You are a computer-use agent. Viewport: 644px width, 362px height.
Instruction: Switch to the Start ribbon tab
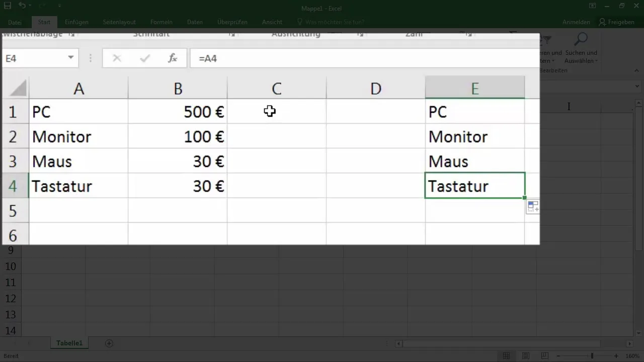[44, 22]
